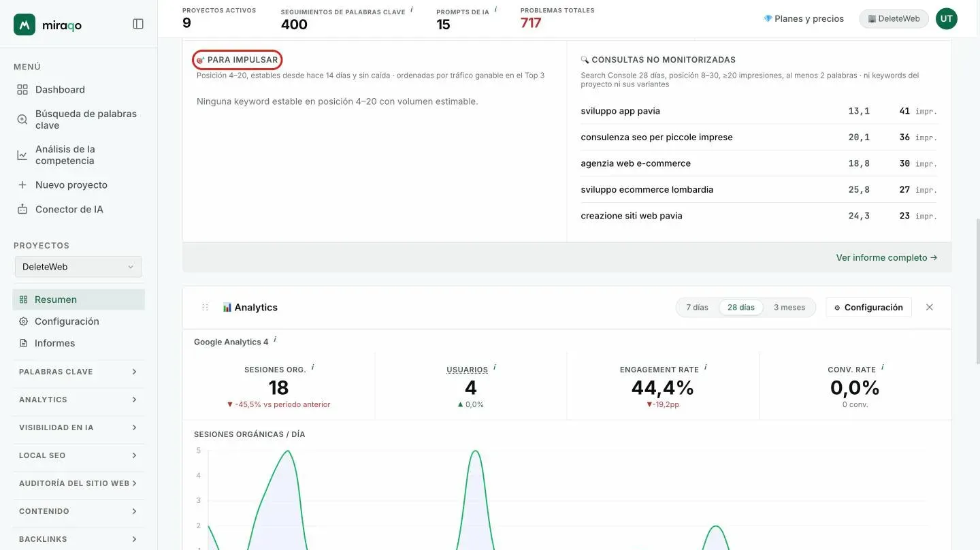Click the miraqo logo icon
This screenshot has width=980, height=550.
(x=24, y=25)
